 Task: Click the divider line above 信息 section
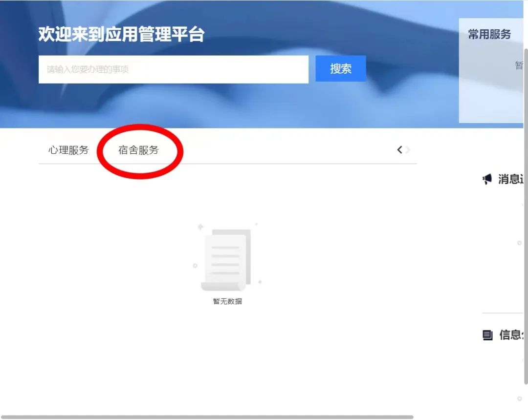503,313
